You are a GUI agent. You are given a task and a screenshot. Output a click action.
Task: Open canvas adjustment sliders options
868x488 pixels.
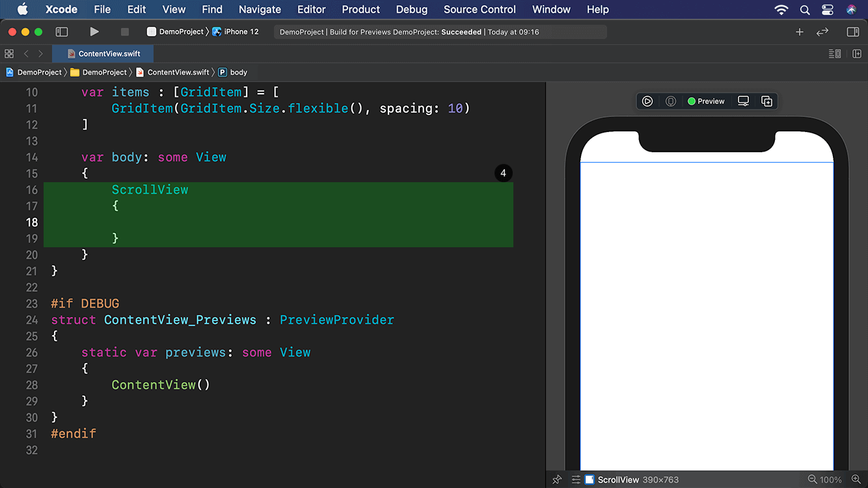point(576,480)
